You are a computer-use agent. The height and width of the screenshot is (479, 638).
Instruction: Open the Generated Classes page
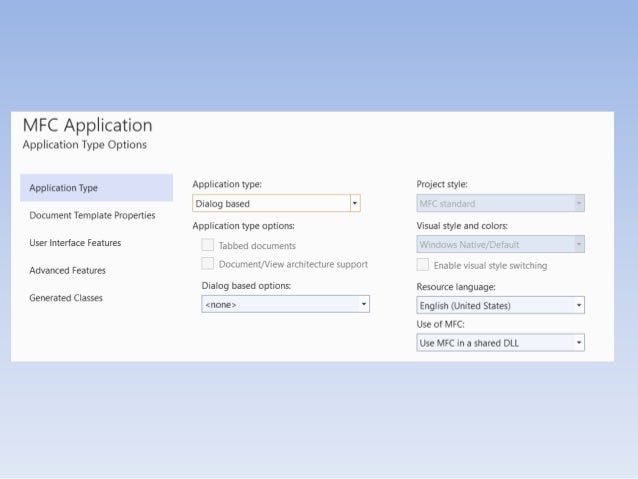pyautogui.click(x=66, y=298)
